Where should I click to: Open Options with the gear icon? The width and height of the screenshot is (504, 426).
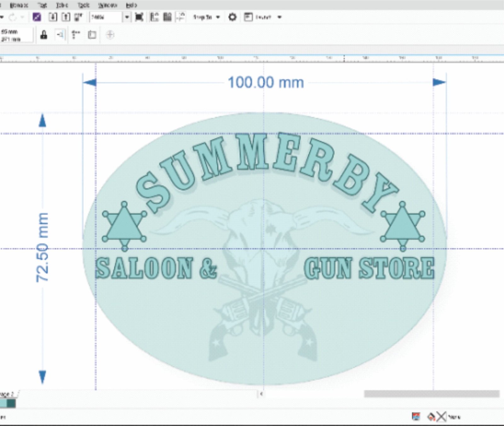point(232,17)
